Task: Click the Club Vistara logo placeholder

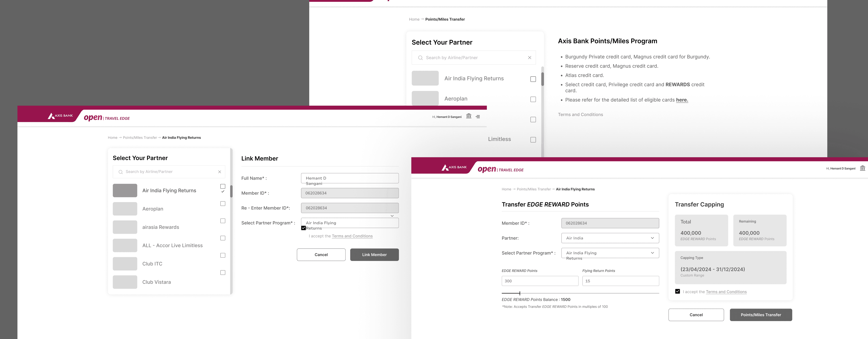Action: pyautogui.click(x=125, y=282)
